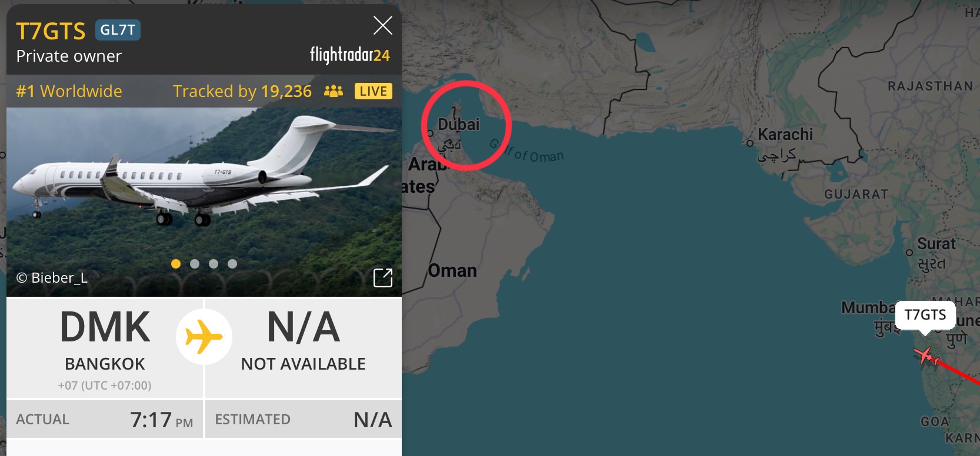Select the GL7T aircraft type badge

click(118, 30)
